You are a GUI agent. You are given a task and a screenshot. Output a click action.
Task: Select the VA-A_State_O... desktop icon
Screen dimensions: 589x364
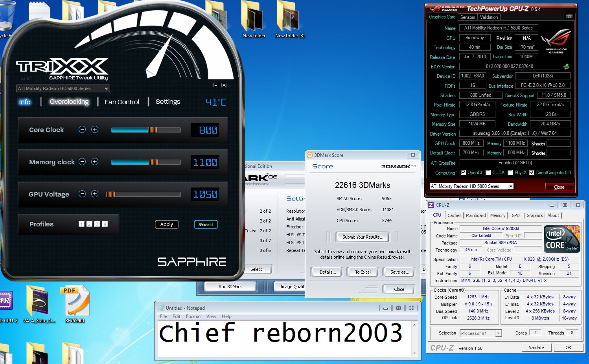click(39, 304)
